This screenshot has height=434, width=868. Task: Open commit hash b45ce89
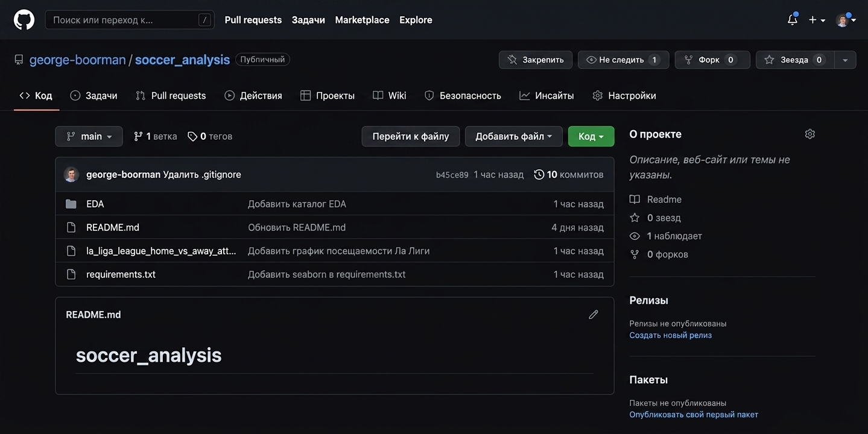click(452, 175)
